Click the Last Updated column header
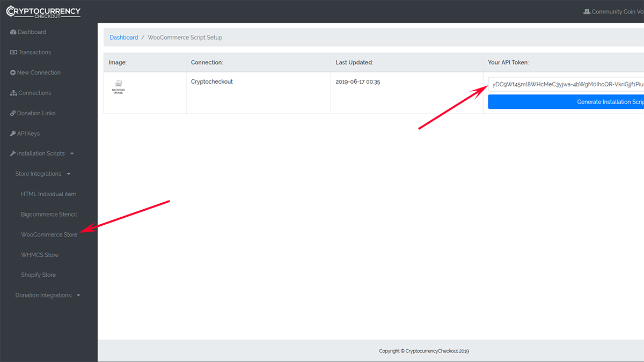The image size is (644, 362). [354, 63]
